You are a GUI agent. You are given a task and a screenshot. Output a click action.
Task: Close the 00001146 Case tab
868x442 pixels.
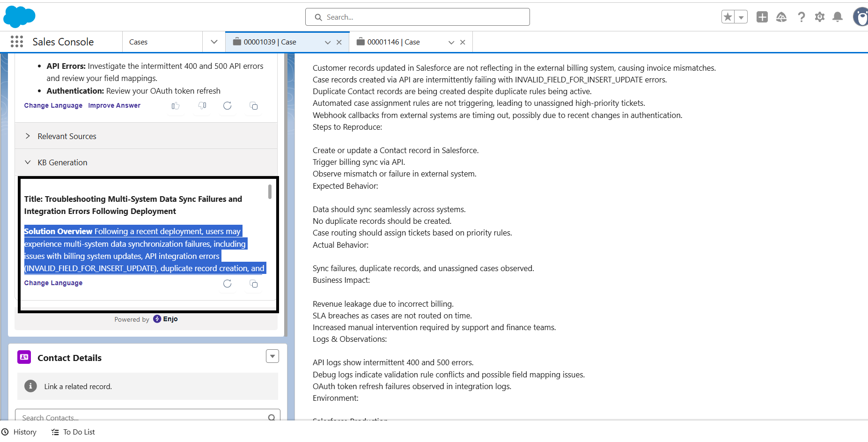point(463,42)
